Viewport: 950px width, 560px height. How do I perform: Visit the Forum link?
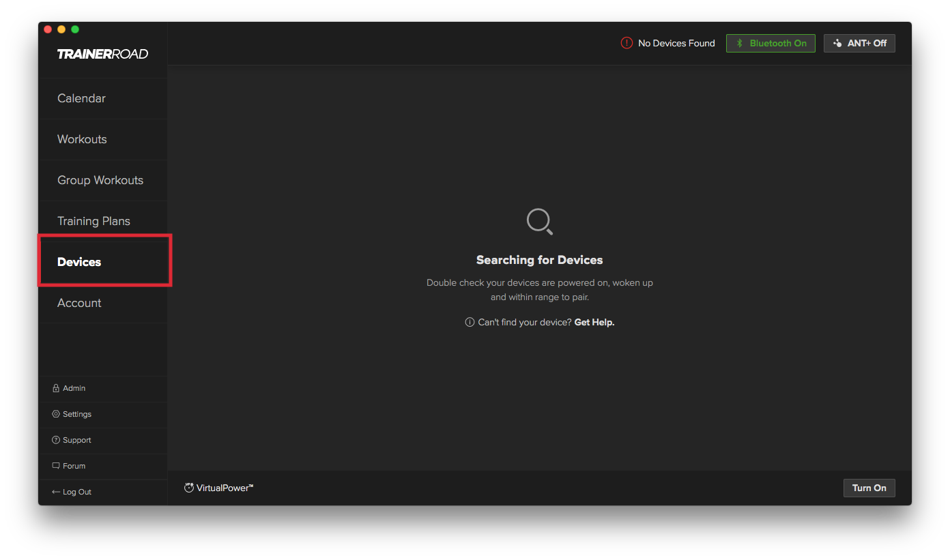click(x=102, y=466)
